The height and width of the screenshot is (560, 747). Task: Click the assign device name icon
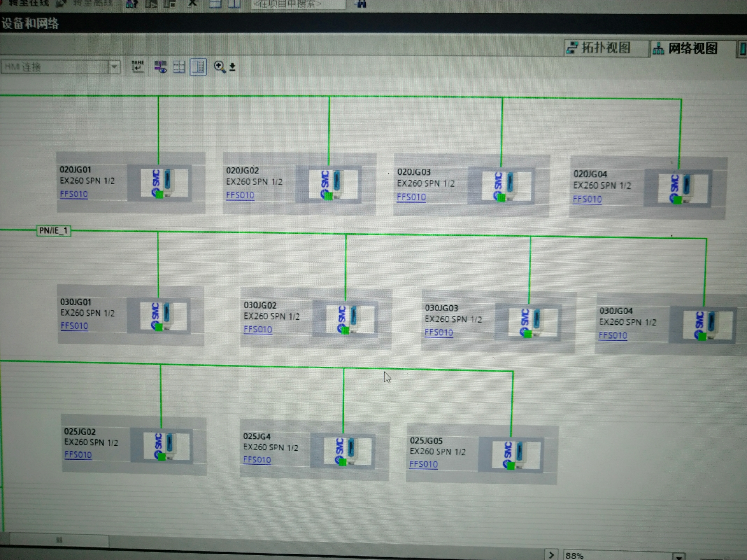(x=137, y=66)
